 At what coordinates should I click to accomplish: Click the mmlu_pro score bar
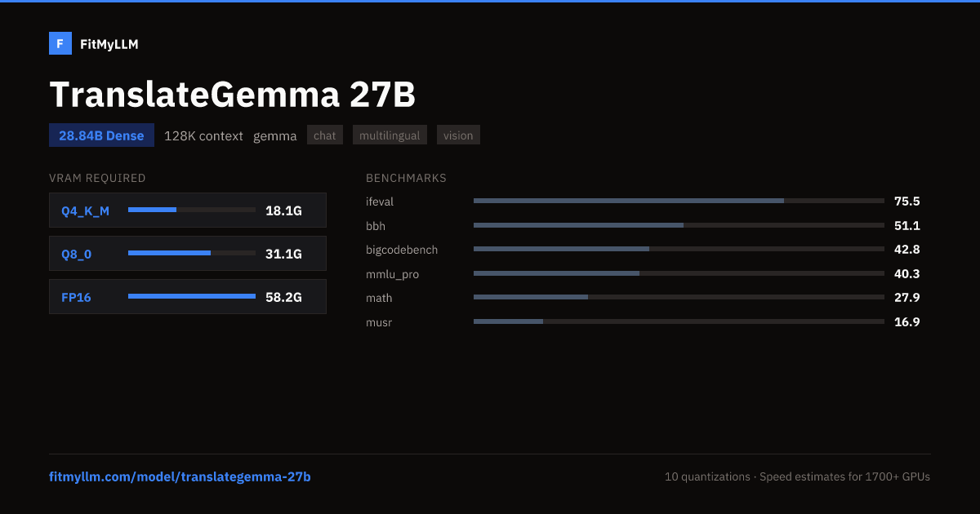point(679,273)
